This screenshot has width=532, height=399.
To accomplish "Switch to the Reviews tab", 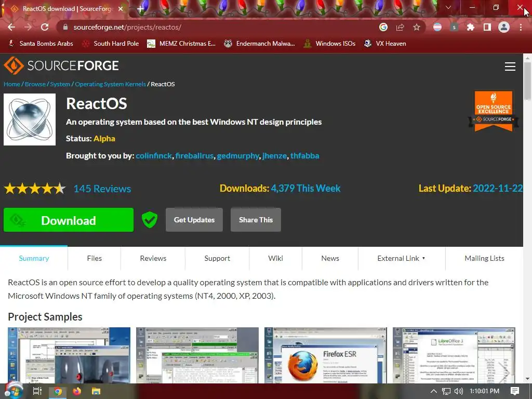I will [x=153, y=258].
